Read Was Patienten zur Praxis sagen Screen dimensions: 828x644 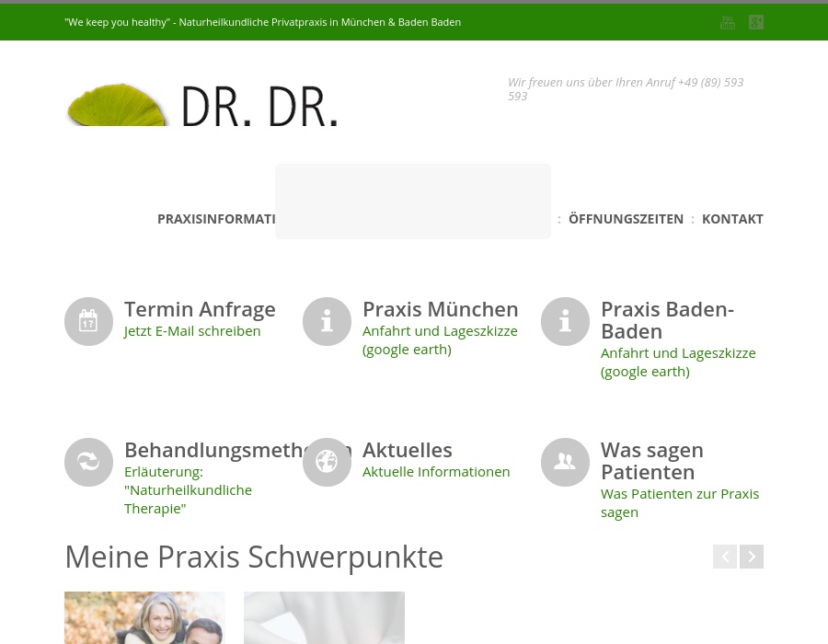pos(679,502)
